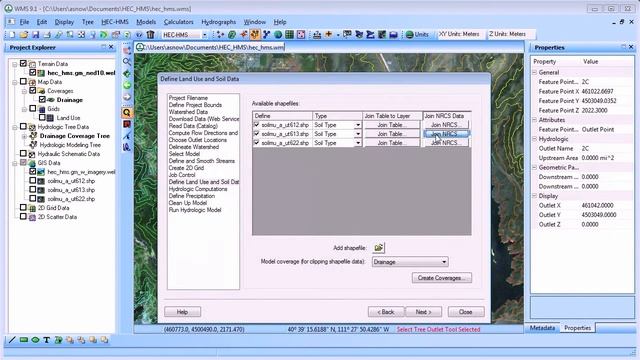Toggle Hydraulic Schematic Data checkbox
This screenshot has height=360, width=640.
point(23,153)
